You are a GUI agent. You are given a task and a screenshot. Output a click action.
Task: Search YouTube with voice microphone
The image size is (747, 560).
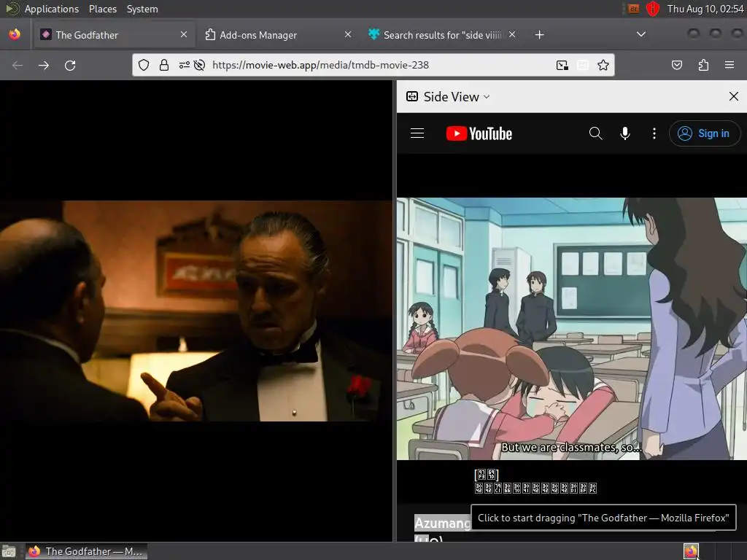(x=625, y=133)
